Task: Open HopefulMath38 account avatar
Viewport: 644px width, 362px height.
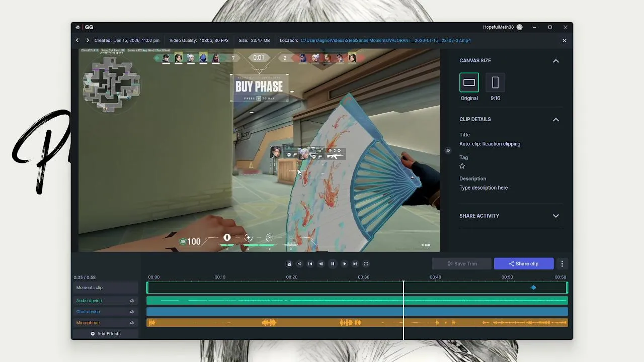Action: (520, 27)
